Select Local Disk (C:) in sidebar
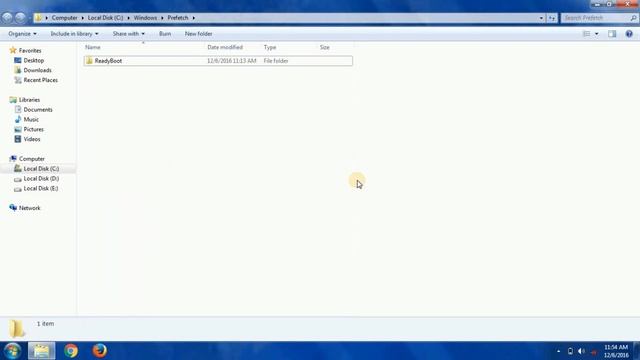640x360 pixels. (x=41, y=169)
